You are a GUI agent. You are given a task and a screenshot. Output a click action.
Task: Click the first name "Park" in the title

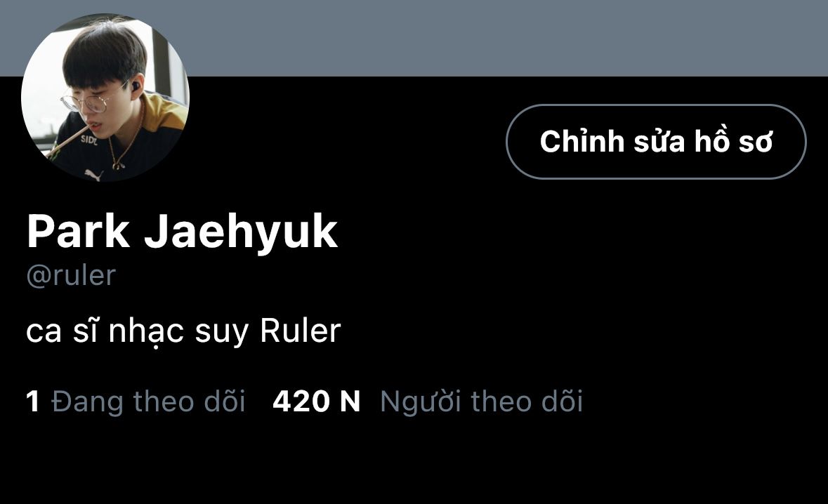point(78,231)
